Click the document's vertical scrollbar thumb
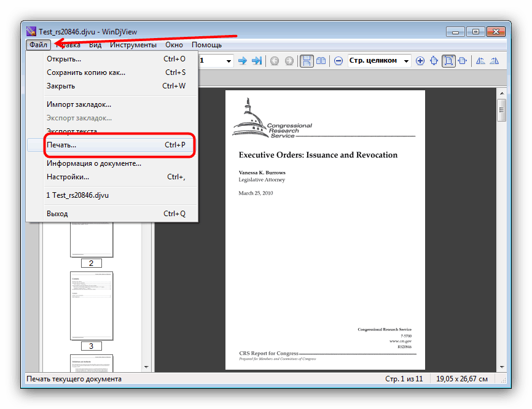532x409 pixels. click(x=501, y=111)
